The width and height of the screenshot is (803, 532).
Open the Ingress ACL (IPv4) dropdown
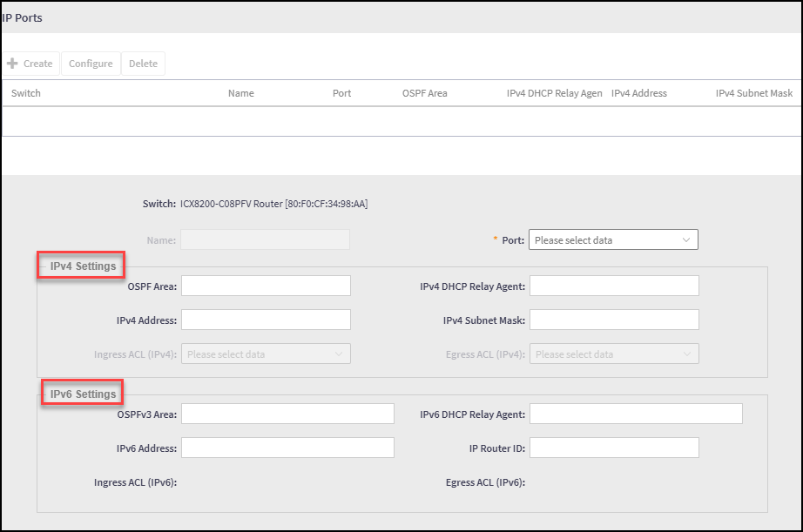coord(266,354)
